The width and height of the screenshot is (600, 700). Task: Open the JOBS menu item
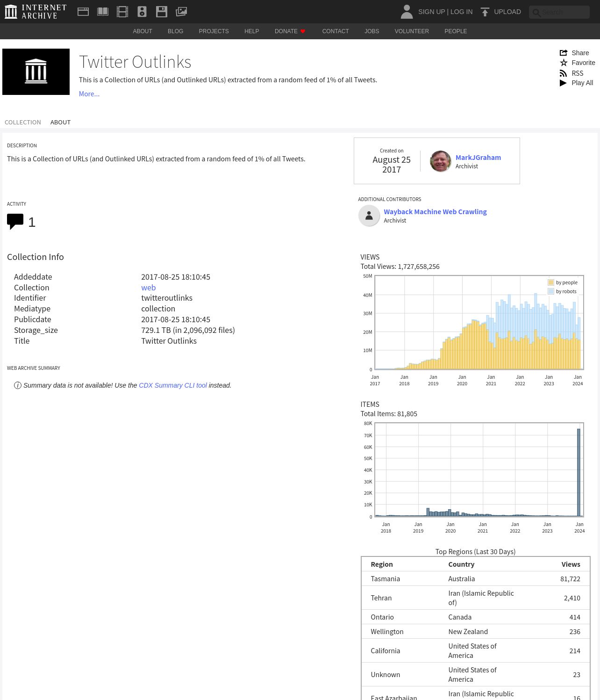372,31
